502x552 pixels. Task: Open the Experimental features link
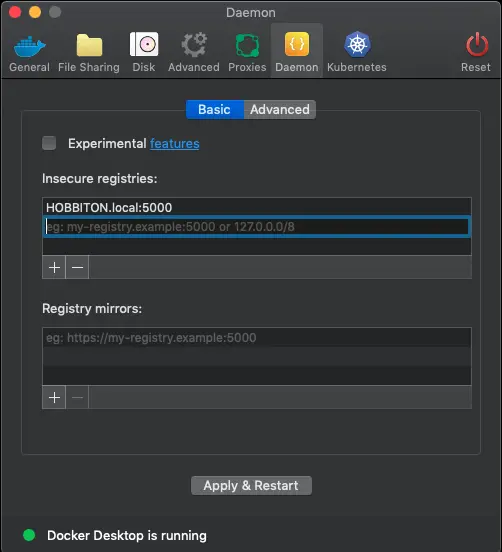pos(175,144)
